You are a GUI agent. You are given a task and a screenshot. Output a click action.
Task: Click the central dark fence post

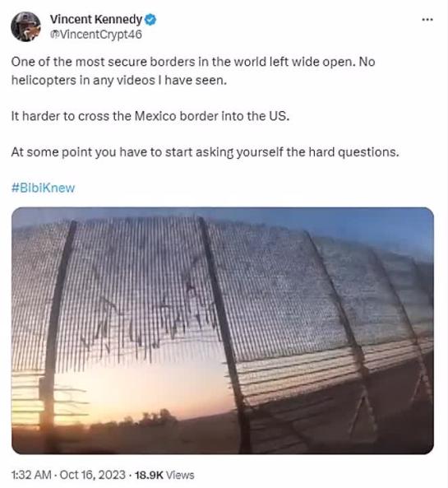coord(224,333)
